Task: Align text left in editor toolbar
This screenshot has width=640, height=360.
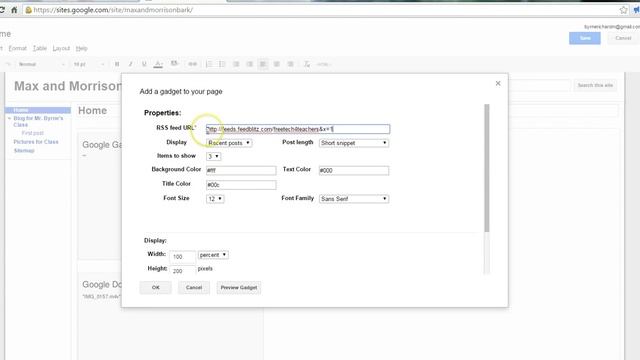Action: click(263, 64)
